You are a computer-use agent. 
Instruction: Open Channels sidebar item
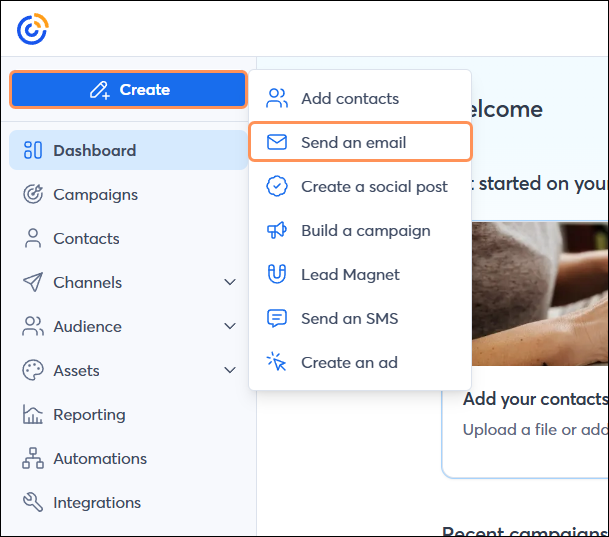coord(129,282)
